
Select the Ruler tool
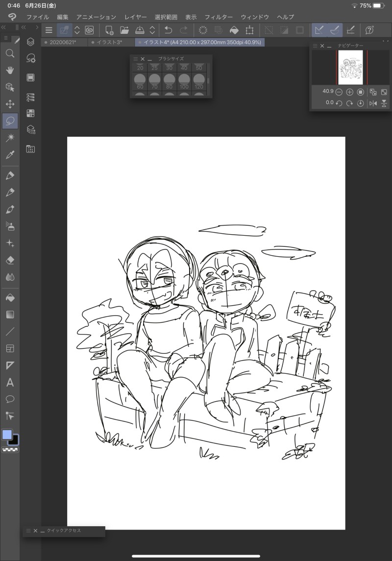(10, 366)
